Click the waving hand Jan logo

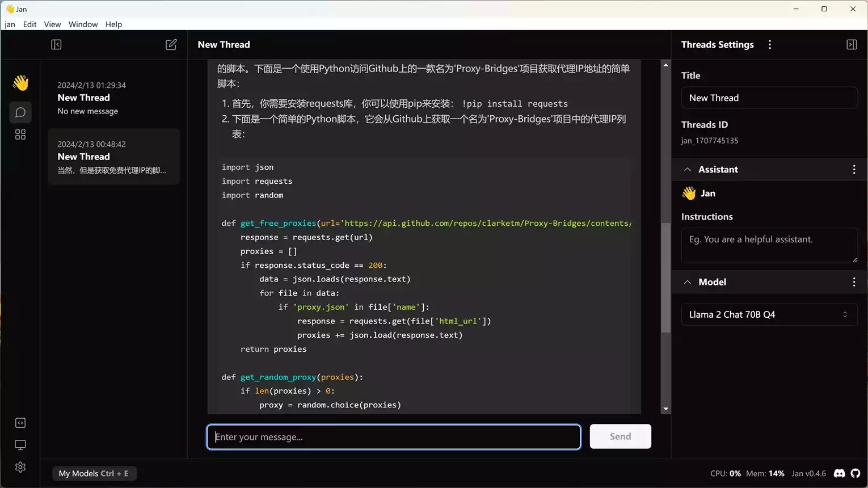[x=20, y=83]
